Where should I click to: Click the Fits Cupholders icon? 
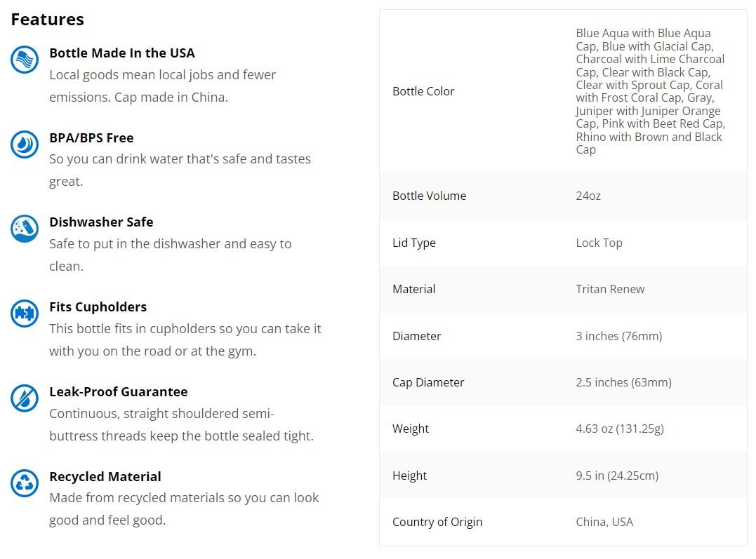(x=25, y=314)
